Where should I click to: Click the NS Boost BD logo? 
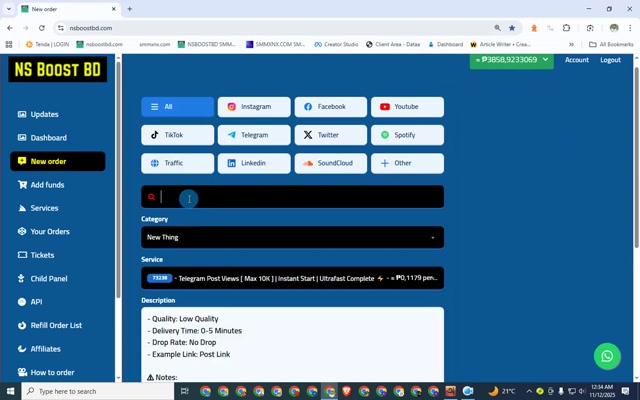58,69
